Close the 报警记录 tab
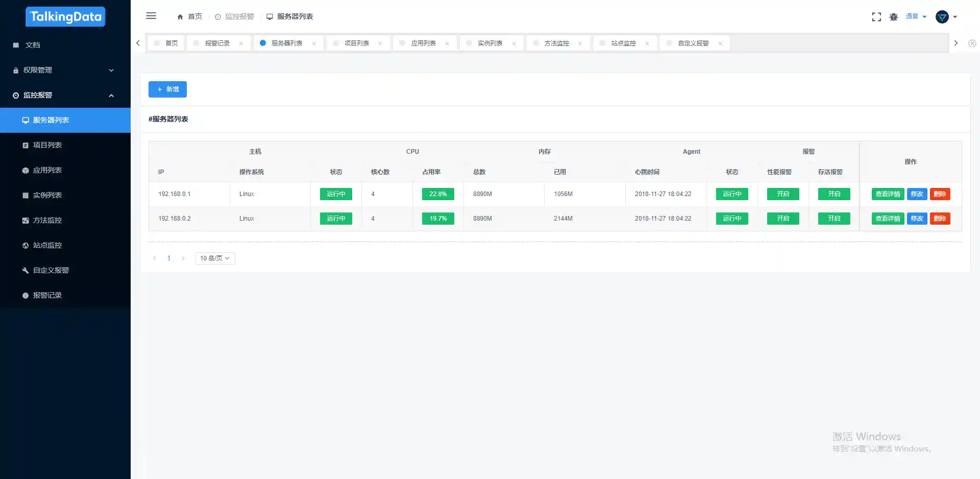Image resolution: width=980 pixels, height=479 pixels. [241, 43]
